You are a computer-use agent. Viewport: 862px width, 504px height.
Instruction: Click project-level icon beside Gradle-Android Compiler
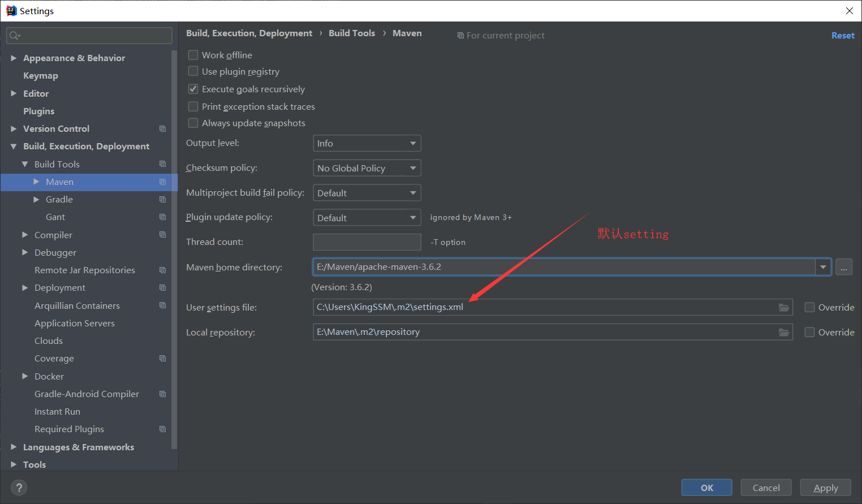point(162,394)
